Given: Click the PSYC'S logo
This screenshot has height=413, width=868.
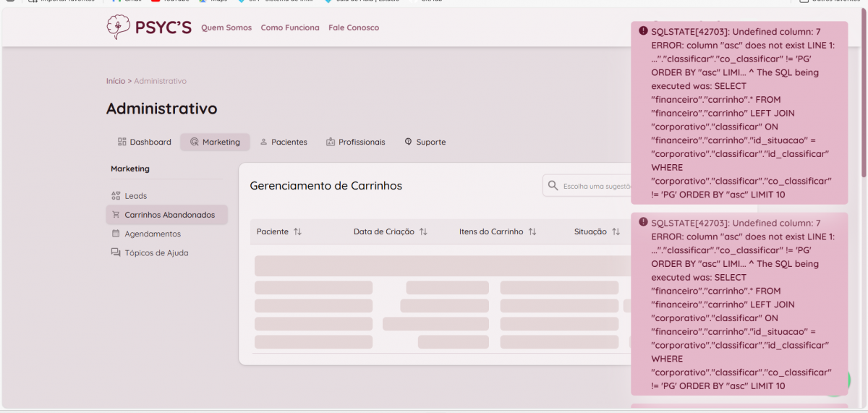Looking at the screenshot, I should (148, 27).
